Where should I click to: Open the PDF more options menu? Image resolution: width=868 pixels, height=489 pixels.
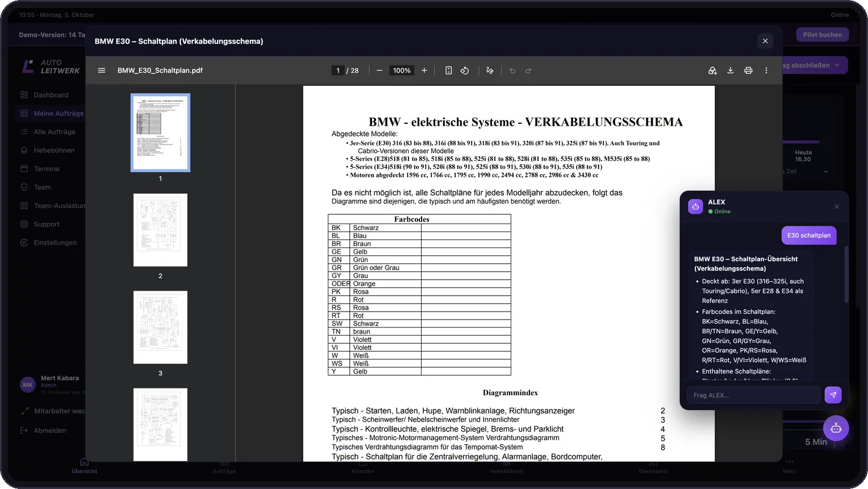[766, 71]
